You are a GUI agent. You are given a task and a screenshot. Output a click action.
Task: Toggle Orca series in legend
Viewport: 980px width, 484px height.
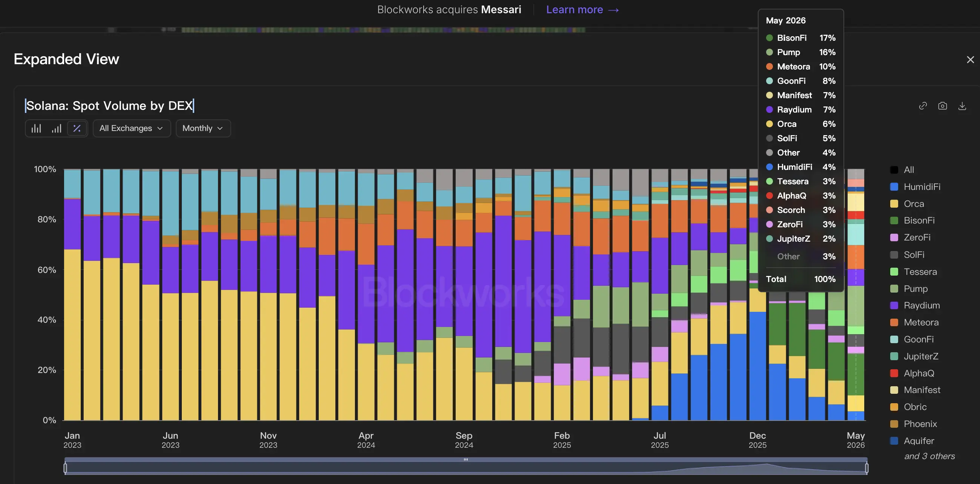907,204
